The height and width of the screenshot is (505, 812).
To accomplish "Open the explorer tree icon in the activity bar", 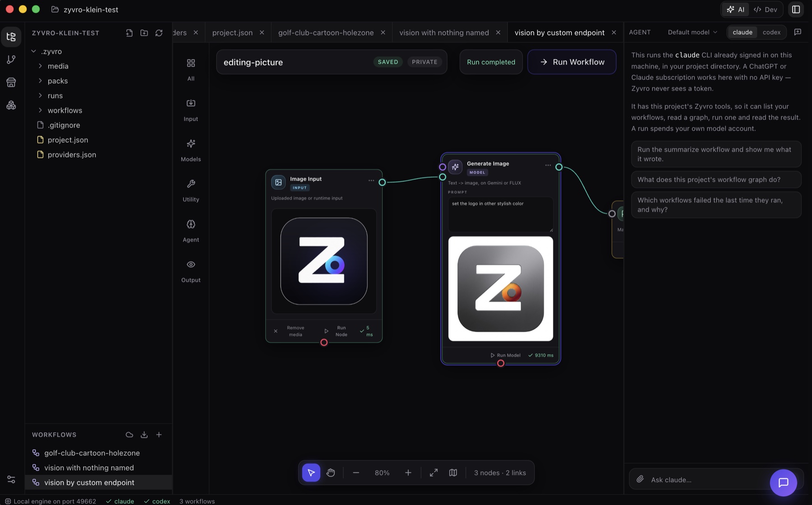I will (x=11, y=37).
